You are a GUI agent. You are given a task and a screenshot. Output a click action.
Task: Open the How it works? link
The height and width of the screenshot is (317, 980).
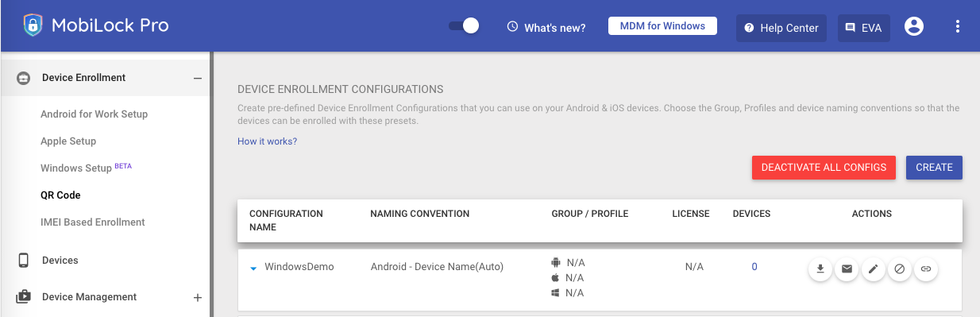[267, 141]
